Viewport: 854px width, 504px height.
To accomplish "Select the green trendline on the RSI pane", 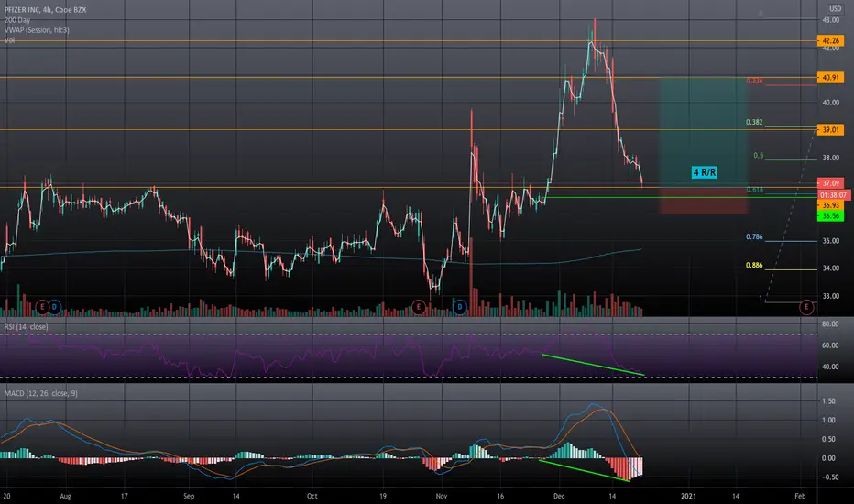I will click(x=593, y=365).
